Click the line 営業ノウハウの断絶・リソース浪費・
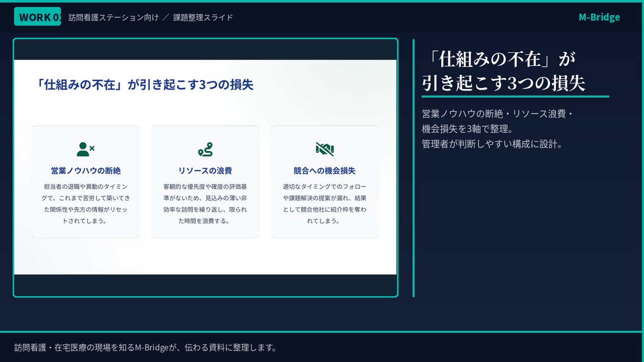Image resolution: width=644 pixels, height=362 pixels. point(498,114)
